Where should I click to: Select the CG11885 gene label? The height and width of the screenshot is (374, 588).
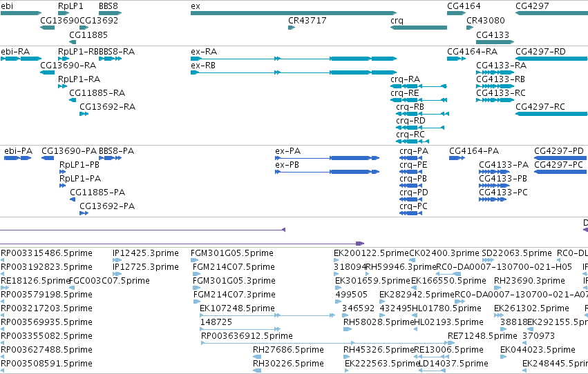pos(88,35)
